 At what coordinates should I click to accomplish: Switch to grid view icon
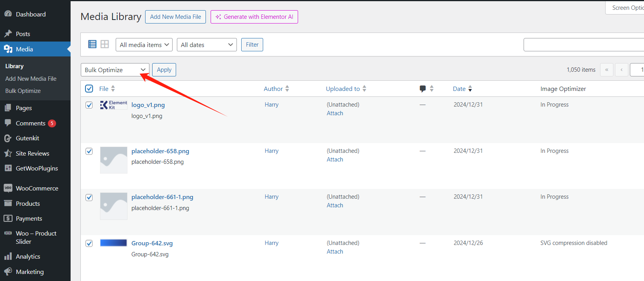[x=105, y=44]
